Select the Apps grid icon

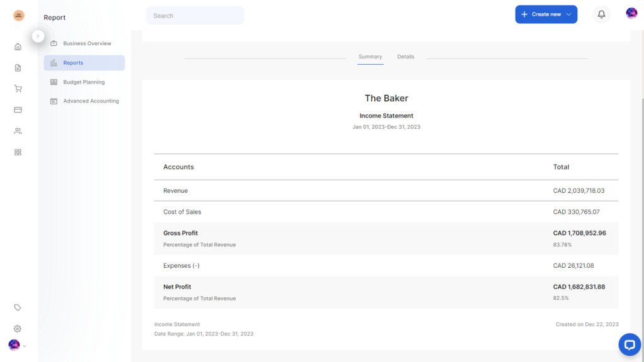click(18, 151)
